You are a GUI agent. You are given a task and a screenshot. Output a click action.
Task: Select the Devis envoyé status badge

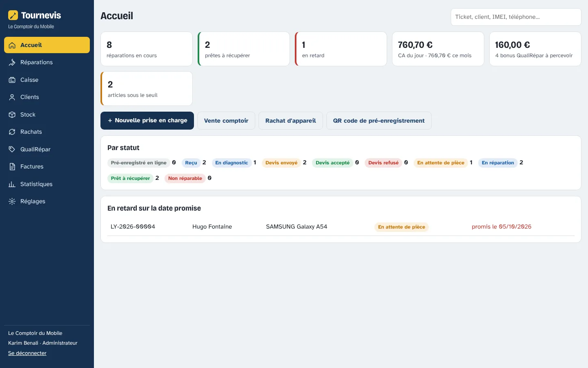coord(281,163)
